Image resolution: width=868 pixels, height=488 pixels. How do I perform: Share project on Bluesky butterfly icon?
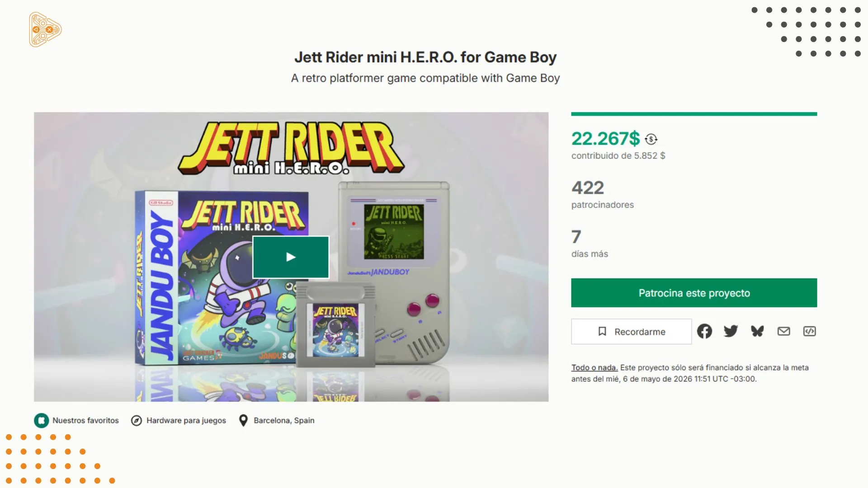pyautogui.click(x=757, y=331)
